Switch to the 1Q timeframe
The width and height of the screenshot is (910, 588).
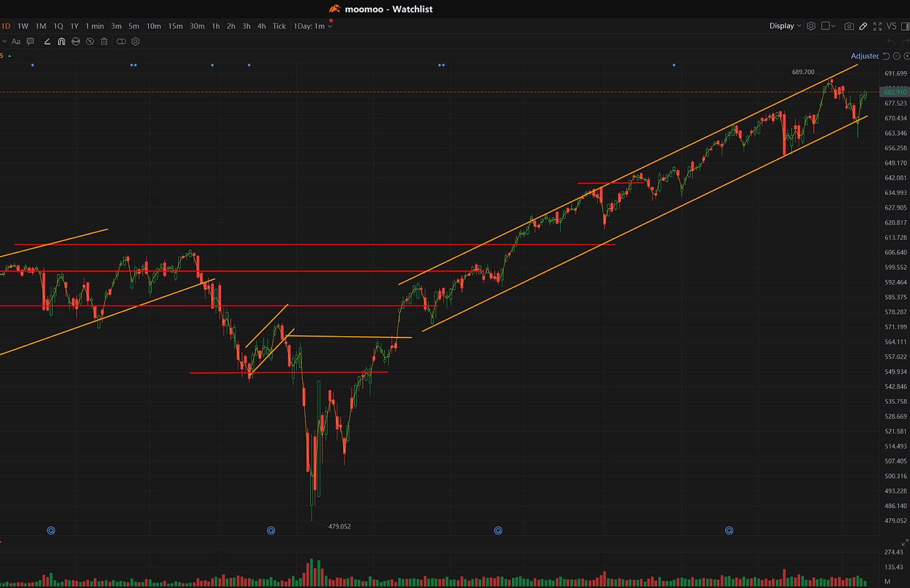click(x=58, y=26)
